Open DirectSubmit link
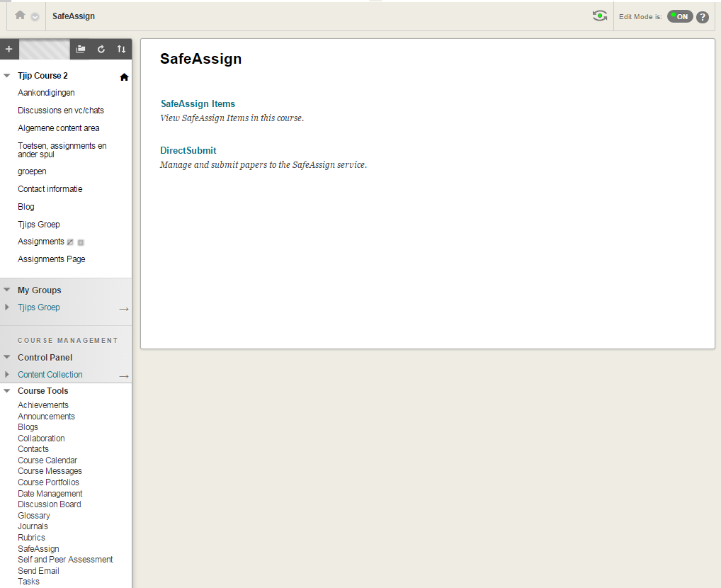The image size is (721, 588). (188, 150)
